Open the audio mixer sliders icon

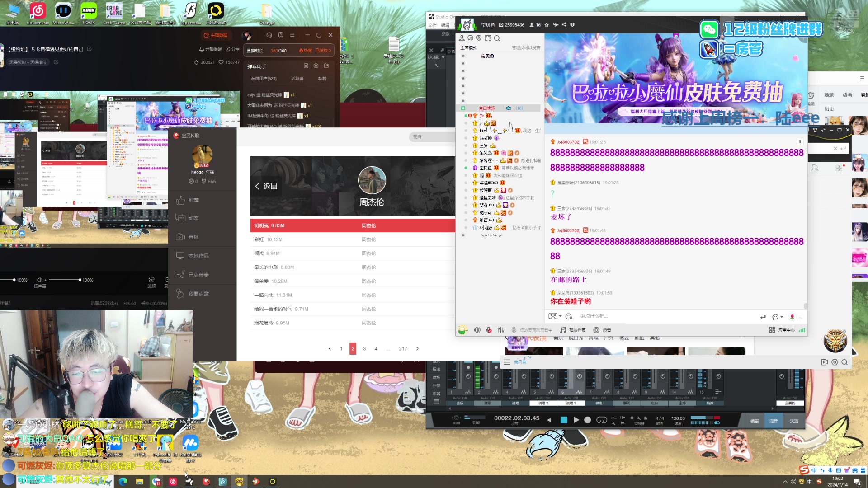501,330
